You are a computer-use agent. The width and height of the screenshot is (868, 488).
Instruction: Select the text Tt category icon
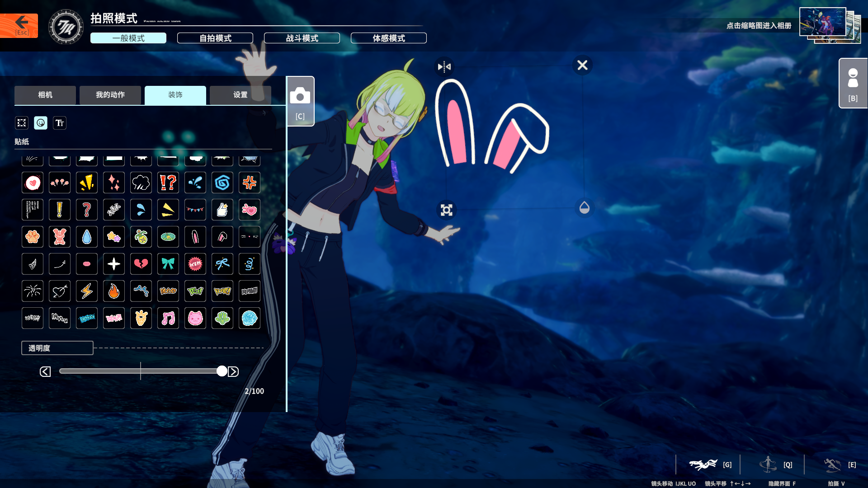[60, 123]
